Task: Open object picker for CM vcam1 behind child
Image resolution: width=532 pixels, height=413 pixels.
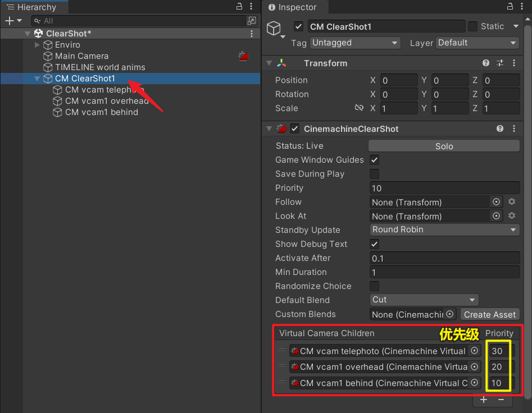Action: point(474,383)
